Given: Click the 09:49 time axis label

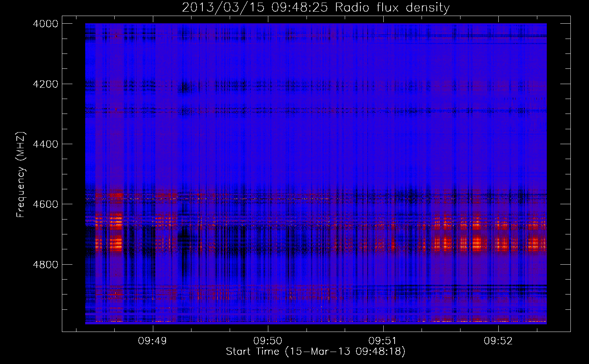Looking at the screenshot, I should 153,341.
